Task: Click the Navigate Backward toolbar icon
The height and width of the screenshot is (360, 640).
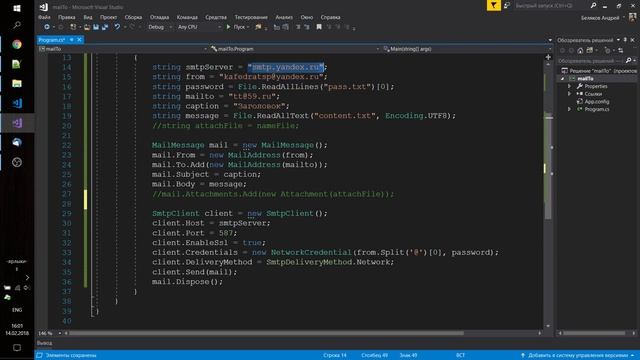Action: (x=47, y=27)
